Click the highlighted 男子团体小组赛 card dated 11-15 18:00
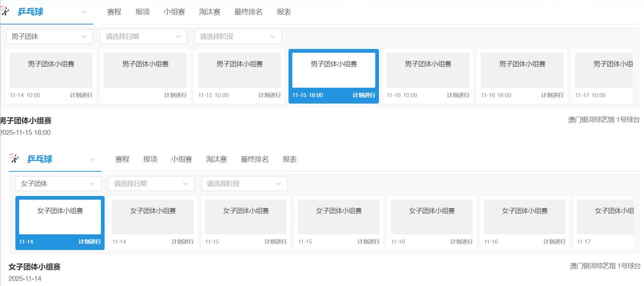The image size is (644, 286). point(334,76)
